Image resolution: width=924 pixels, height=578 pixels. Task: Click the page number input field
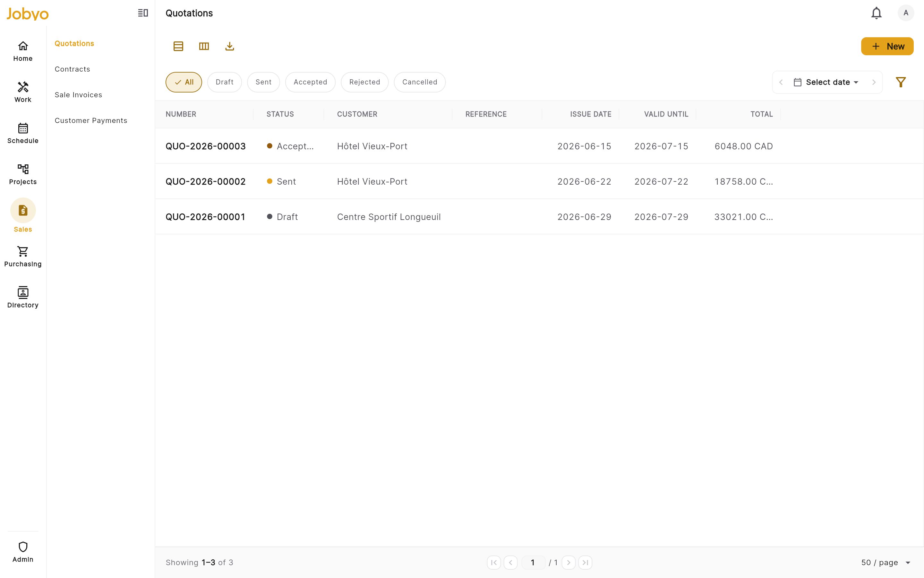pos(533,562)
